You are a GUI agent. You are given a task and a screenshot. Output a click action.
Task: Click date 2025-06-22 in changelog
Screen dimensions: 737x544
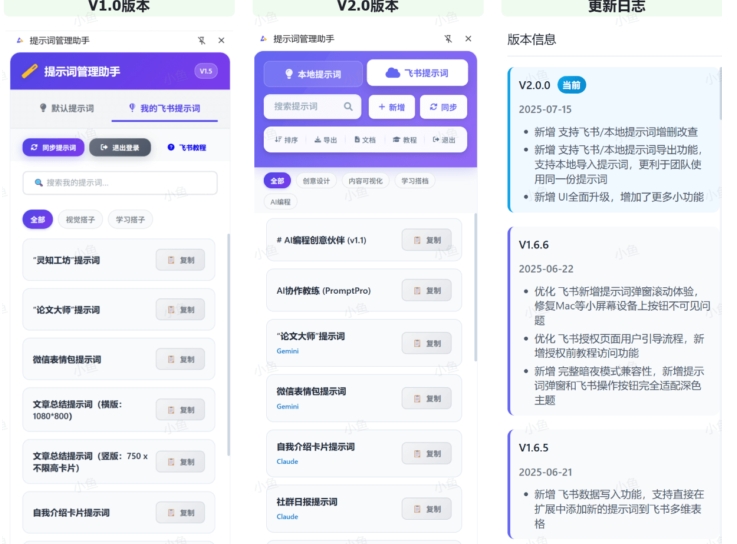tap(546, 268)
